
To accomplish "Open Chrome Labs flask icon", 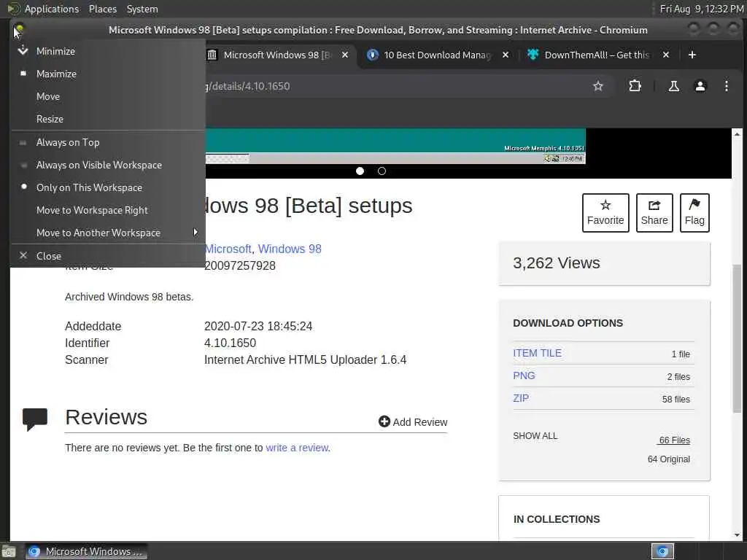I will click(x=673, y=86).
